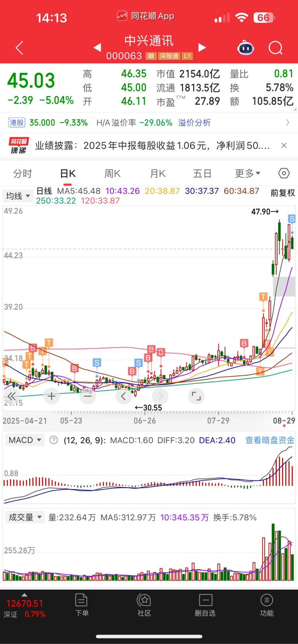Tap the back arrow icon
This screenshot has width=298, height=644.
[x=19, y=48]
